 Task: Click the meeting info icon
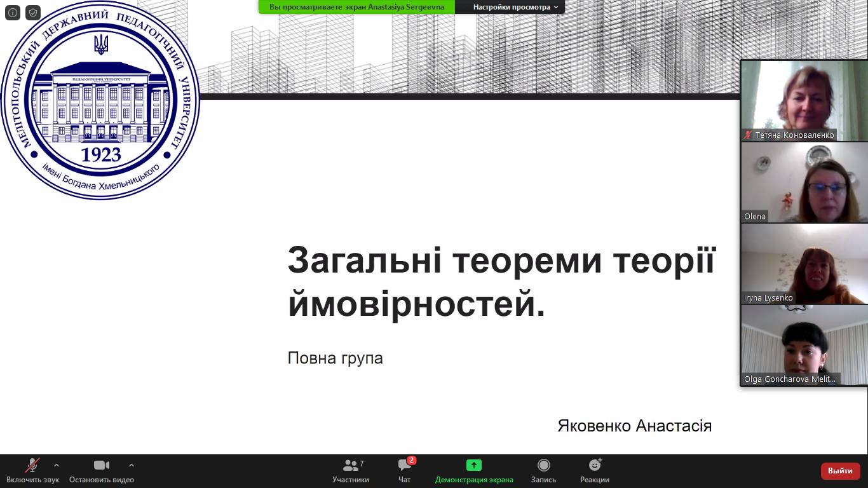coord(13,13)
